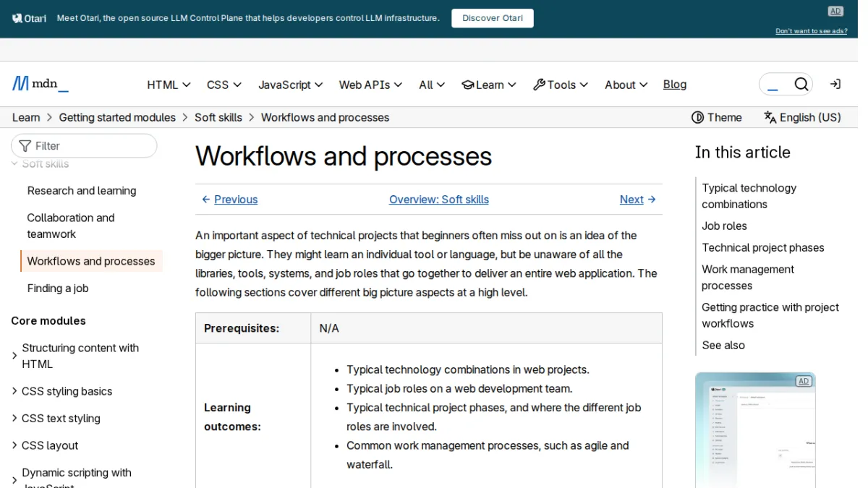
Task: Click Getting started modules breadcrumb
Action: pos(117,117)
